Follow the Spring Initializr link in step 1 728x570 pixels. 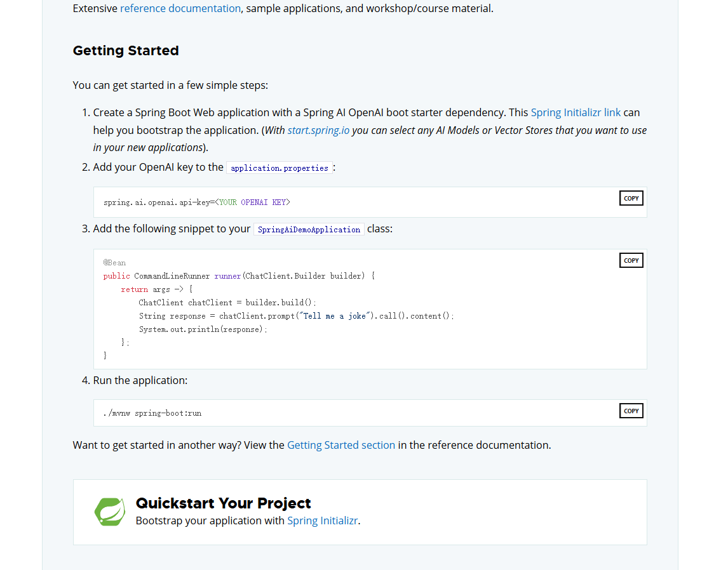pos(576,113)
